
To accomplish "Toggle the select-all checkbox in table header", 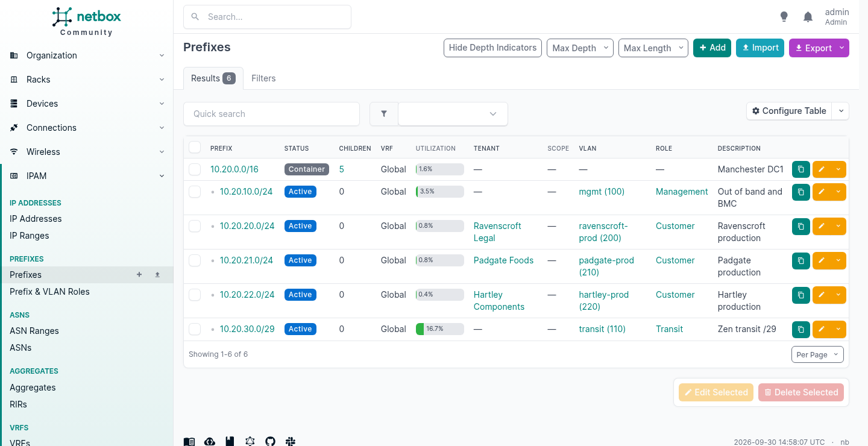I will (x=195, y=147).
